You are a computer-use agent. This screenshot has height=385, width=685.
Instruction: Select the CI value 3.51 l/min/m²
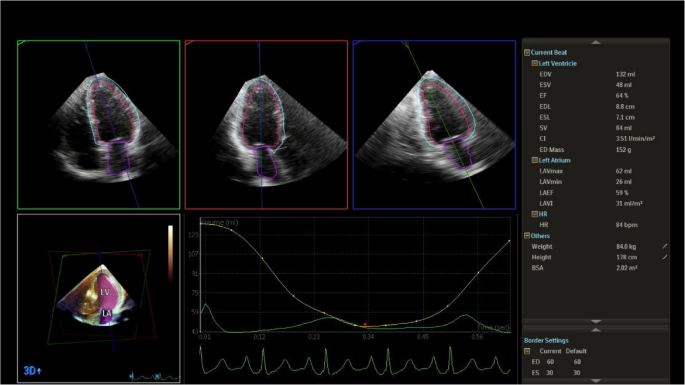635,139
